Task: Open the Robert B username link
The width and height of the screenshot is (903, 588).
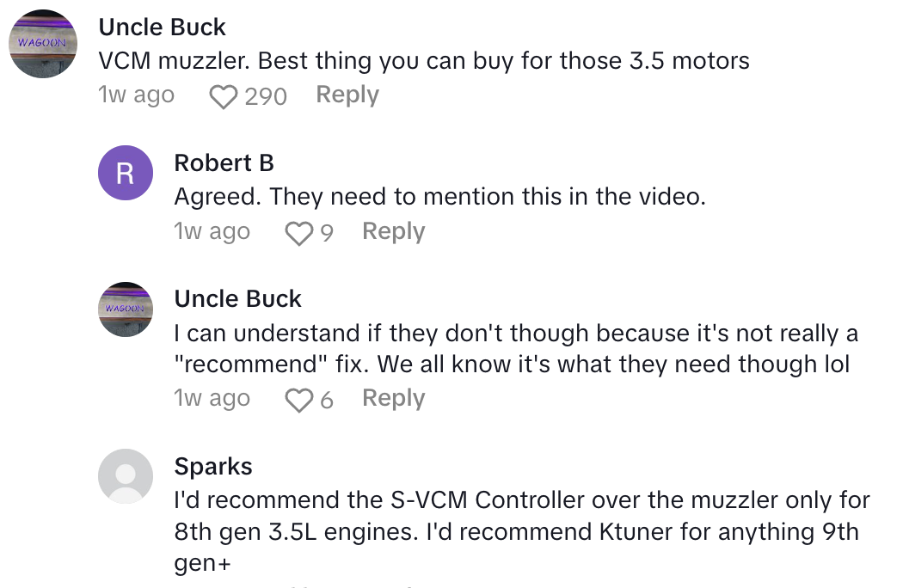Action: tap(224, 163)
